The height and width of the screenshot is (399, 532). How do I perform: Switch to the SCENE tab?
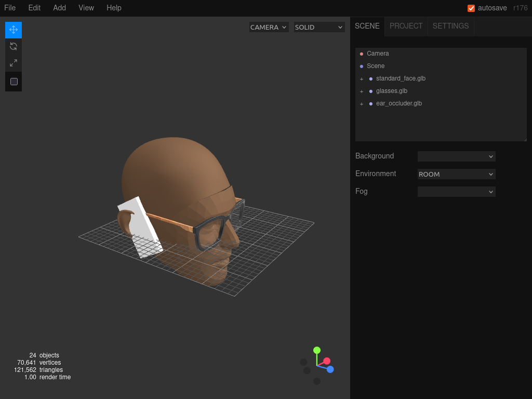(367, 26)
